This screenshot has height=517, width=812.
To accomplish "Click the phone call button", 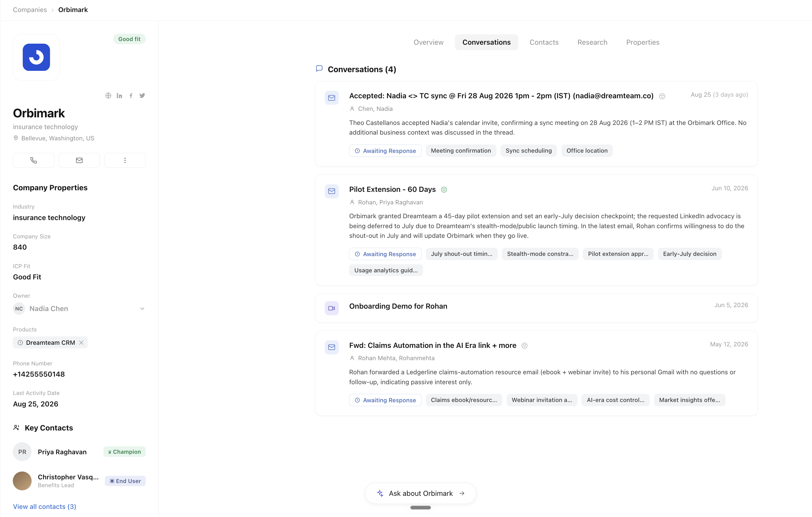I will tap(33, 160).
